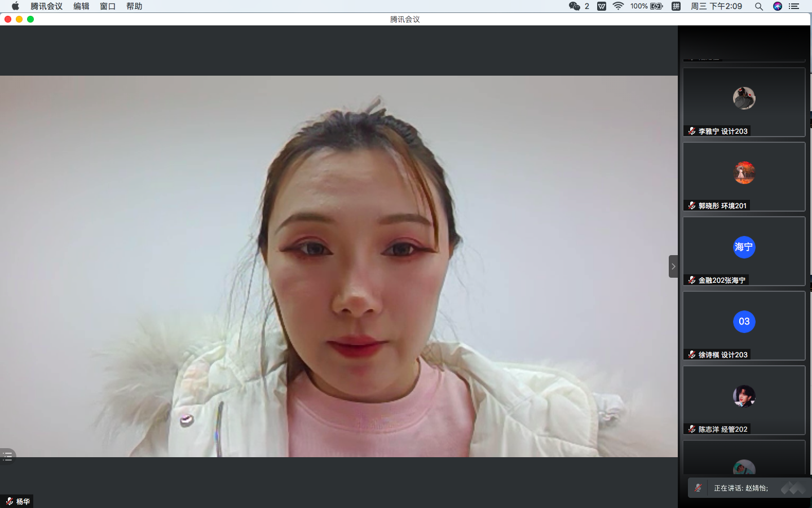Open the list icon at the video's bottom-left
The width and height of the screenshot is (812, 508).
[x=7, y=456]
